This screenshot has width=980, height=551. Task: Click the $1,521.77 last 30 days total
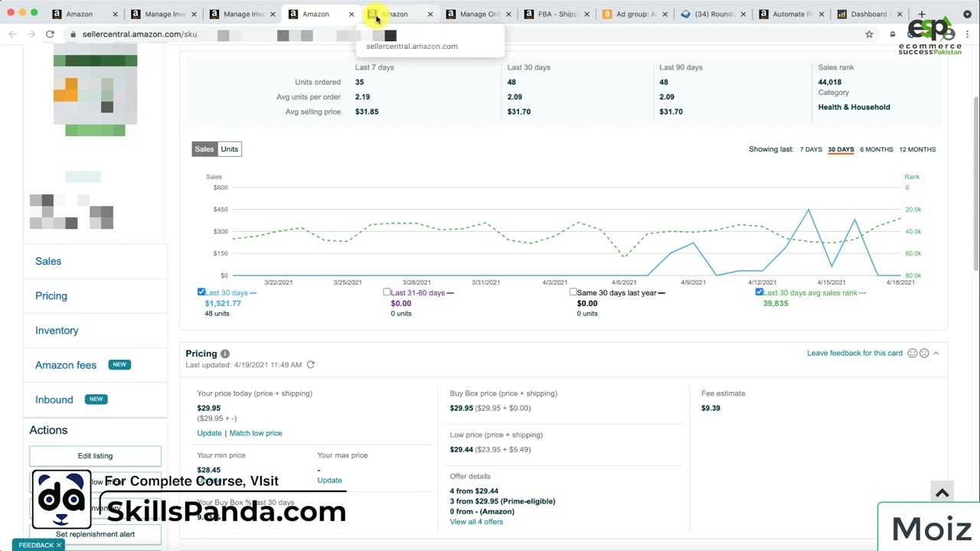point(223,303)
